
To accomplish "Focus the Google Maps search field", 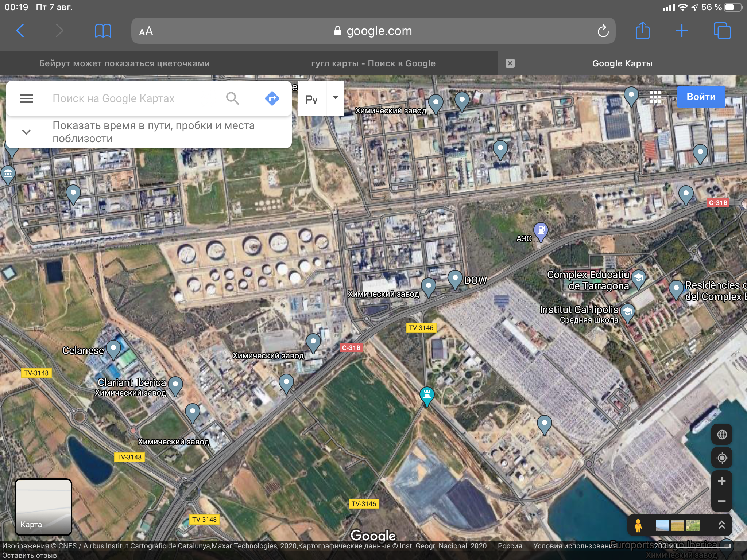I will pyautogui.click(x=135, y=98).
